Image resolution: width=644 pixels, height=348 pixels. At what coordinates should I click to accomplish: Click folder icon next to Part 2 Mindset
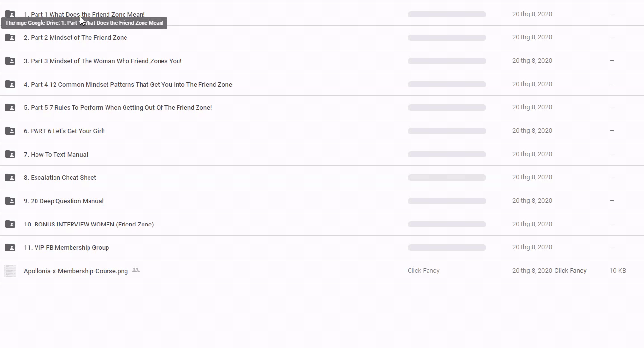point(10,37)
